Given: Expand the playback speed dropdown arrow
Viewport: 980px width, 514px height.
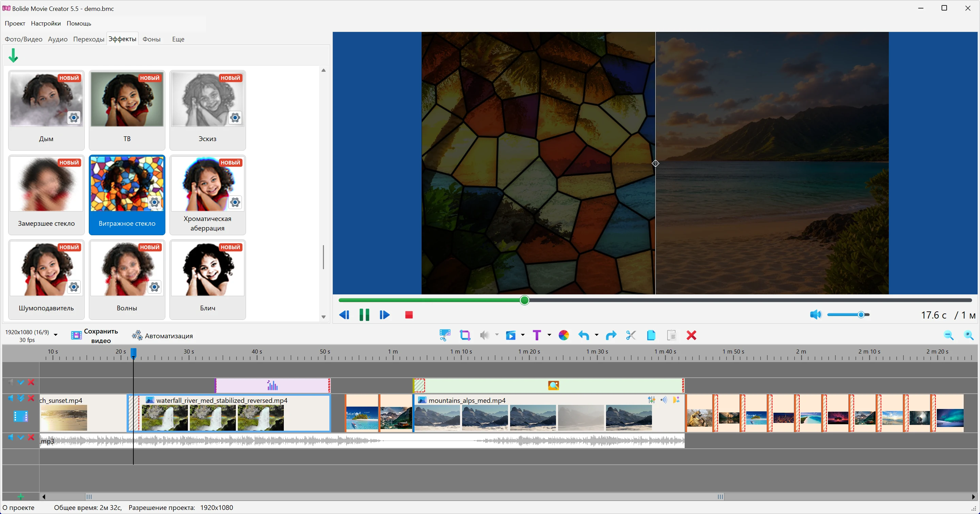Looking at the screenshot, I should pos(523,335).
